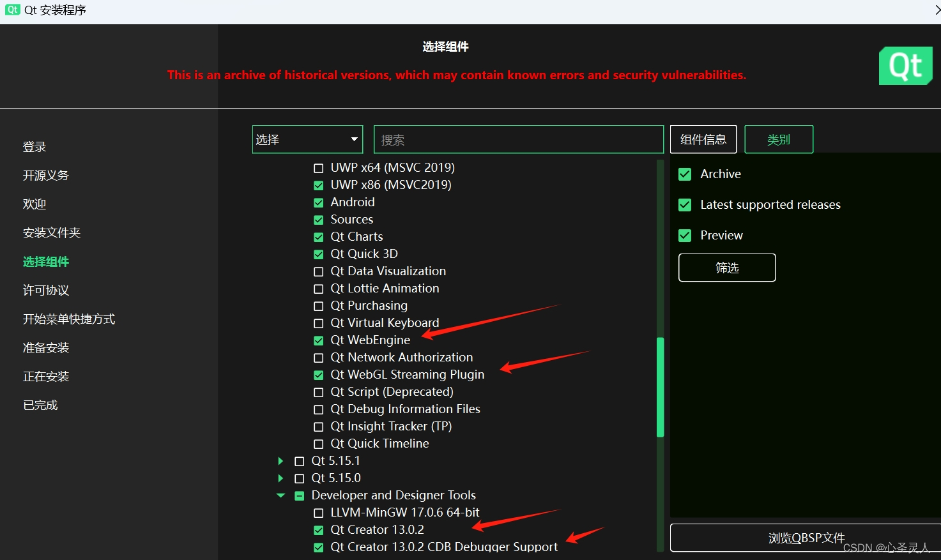Screen dimensions: 941x560
Task: Select the 开始菜单快捷方式 step in sidebar
Action: [x=69, y=319]
